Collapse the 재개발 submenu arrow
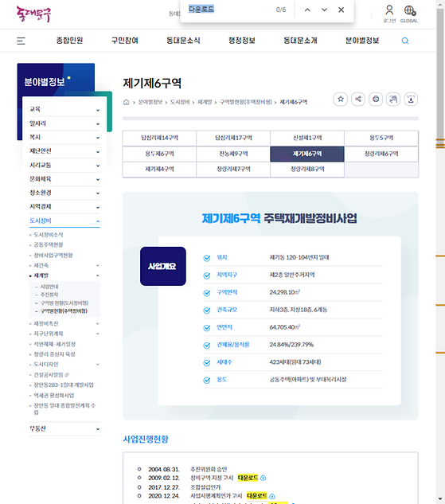 click(98, 275)
